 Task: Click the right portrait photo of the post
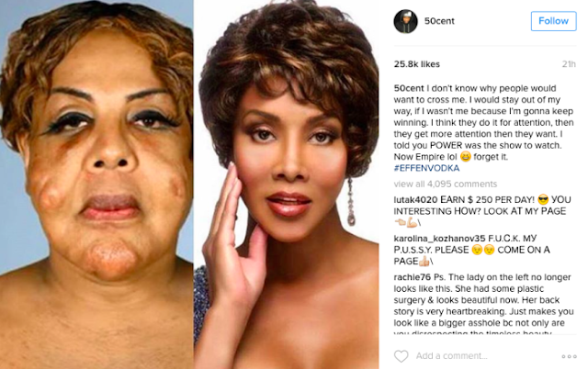click(x=287, y=184)
